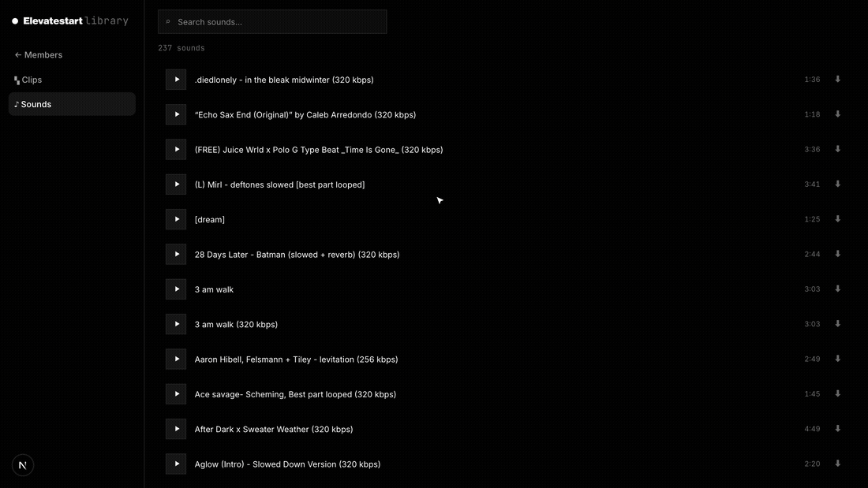Download 3 am walk (320 kbps)
The height and width of the screenshot is (488, 868).
[837, 324]
